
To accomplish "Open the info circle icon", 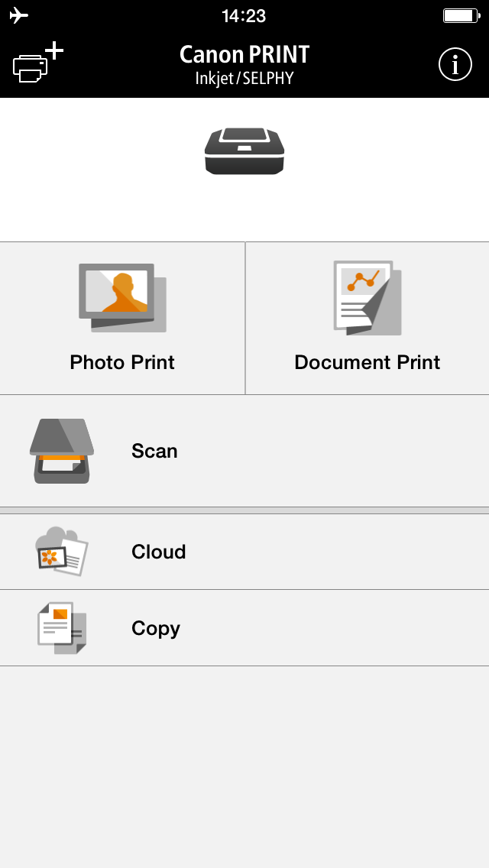I will point(455,64).
